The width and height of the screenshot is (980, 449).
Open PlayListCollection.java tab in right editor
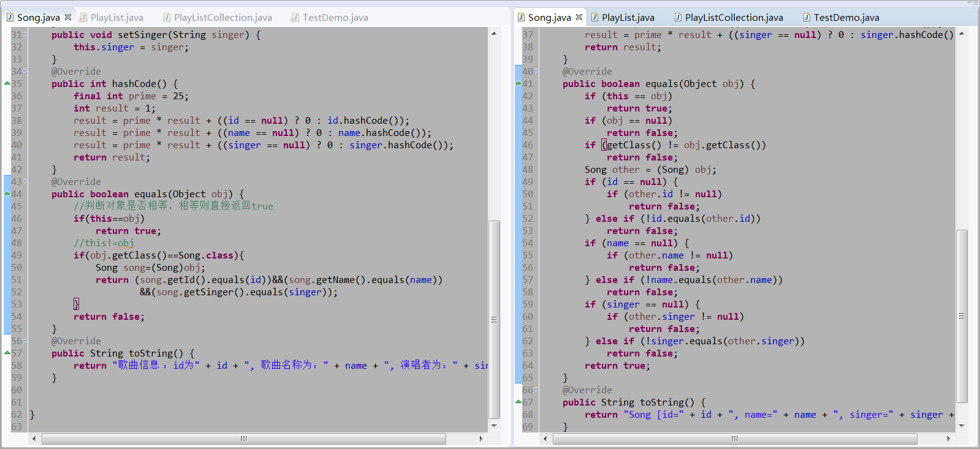(734, 17)
